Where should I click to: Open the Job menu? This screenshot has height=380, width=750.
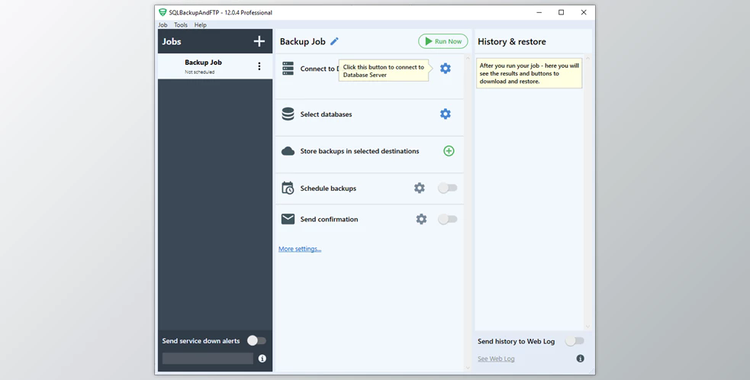pos(163,25)
